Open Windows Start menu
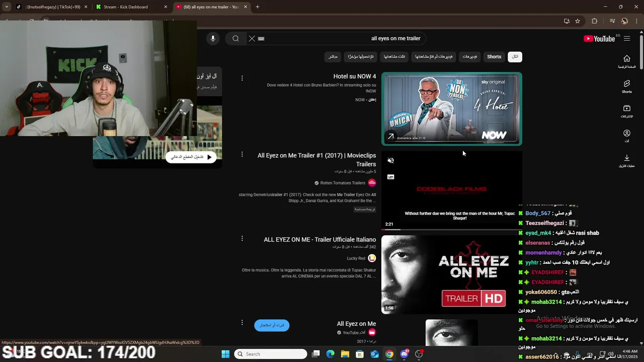Screen dimensions: 644x362 point(225,354)
